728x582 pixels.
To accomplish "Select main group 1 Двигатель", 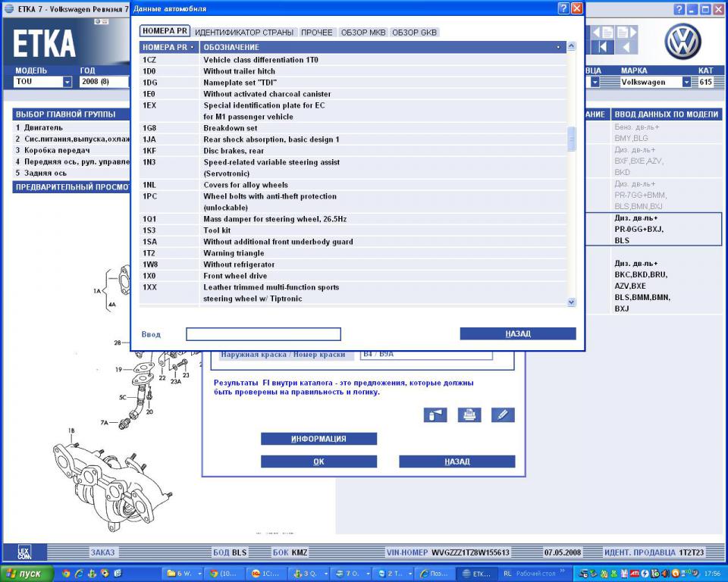I will tap(72, 127).
